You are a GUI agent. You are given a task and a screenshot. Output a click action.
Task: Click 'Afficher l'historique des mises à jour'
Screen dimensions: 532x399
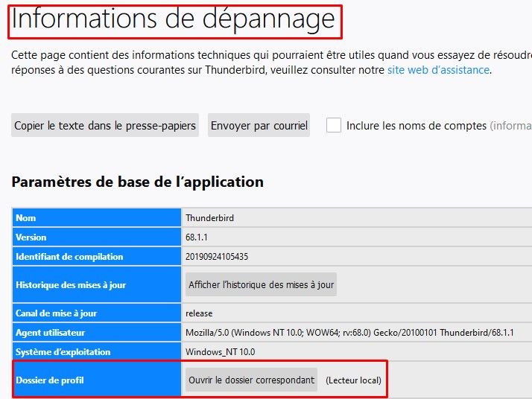point(261,285)
